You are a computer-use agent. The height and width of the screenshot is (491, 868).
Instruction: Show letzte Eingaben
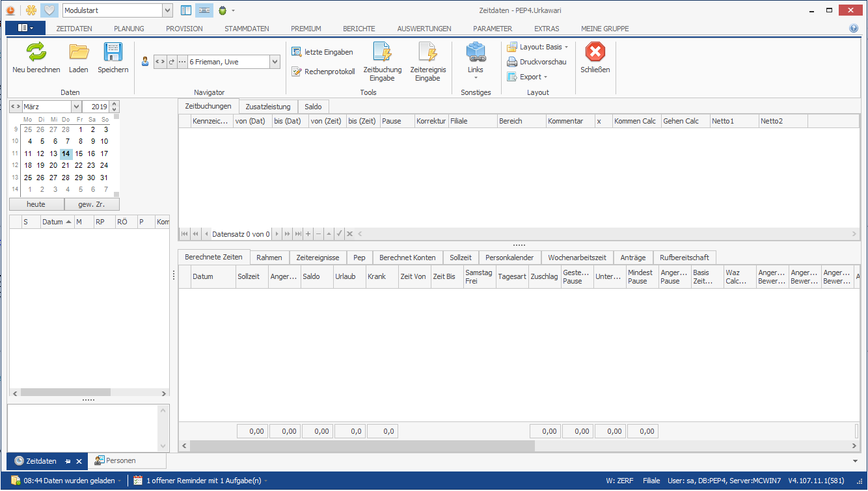323,52
